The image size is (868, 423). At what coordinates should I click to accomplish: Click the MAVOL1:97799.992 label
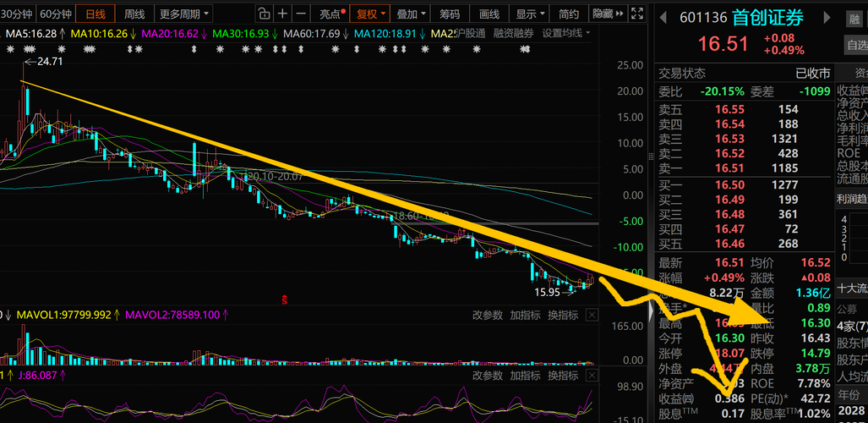tap(64, 316)
